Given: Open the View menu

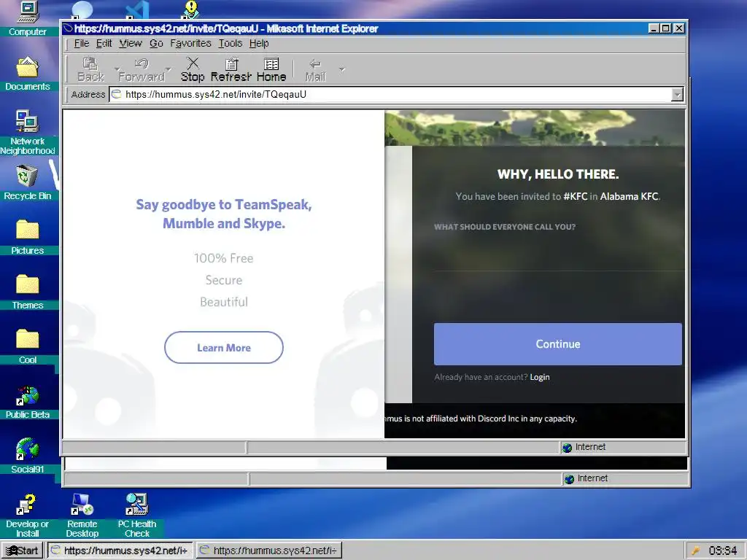Looking at the screenshot, I should pos(131,43).
